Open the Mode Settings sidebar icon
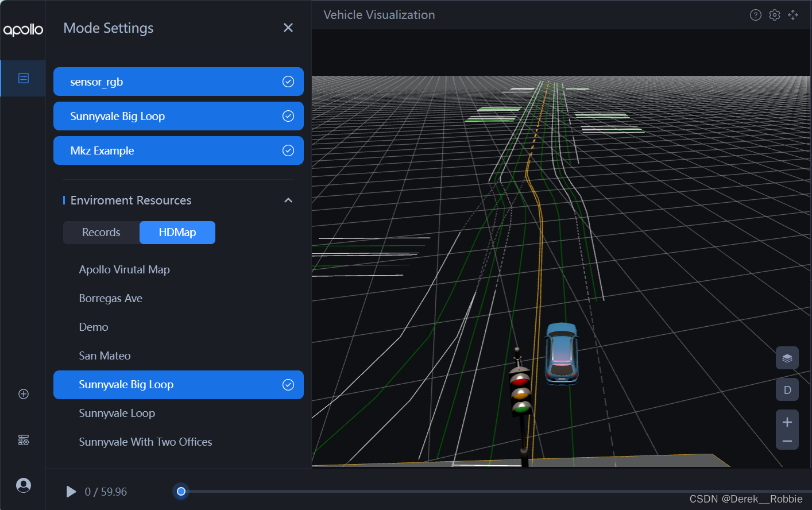The height and width of the screenshot is (510, 812). pyautogui.click(x=24, y=78)
